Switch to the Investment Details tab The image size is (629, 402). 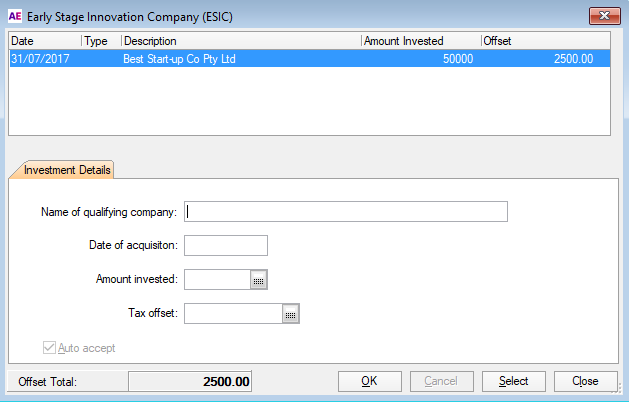[61, 170]
